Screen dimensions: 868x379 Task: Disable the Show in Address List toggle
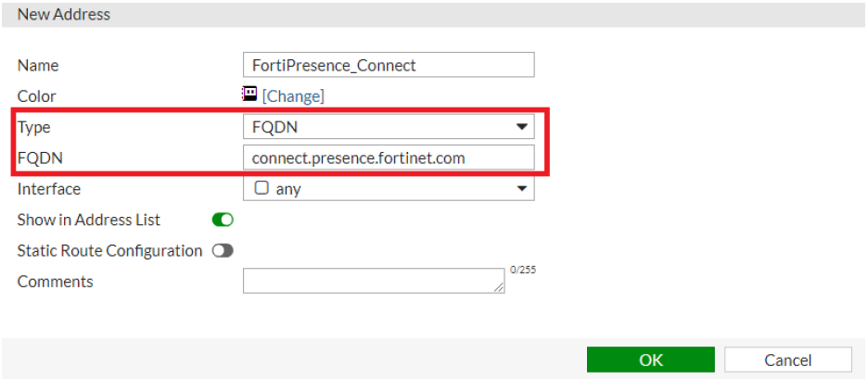coord(223,220)
